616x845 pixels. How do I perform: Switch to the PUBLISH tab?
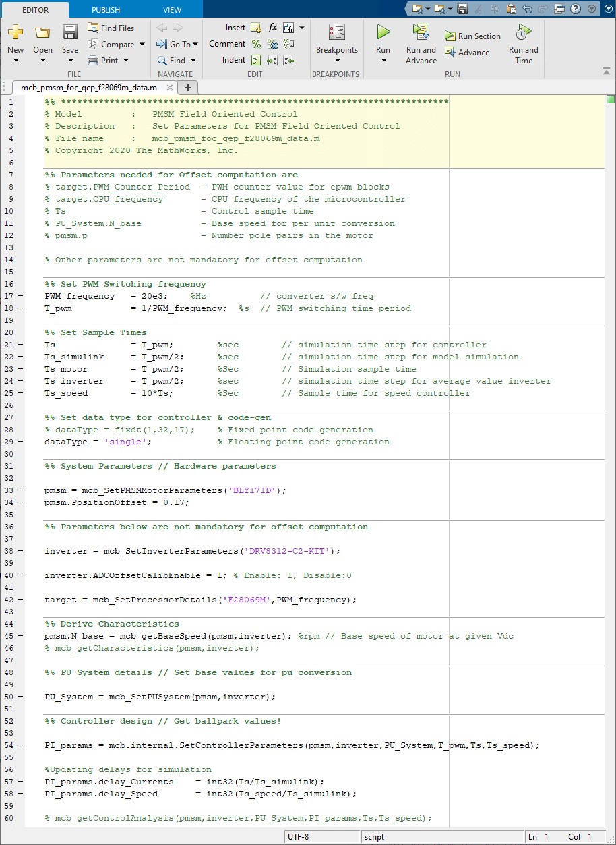[x=106, y=10]
